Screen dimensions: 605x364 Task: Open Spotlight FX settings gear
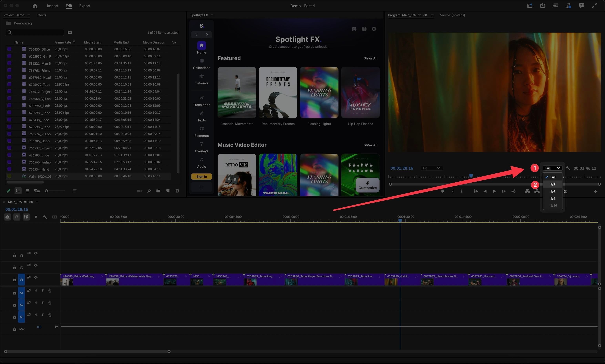coord(374,29)
